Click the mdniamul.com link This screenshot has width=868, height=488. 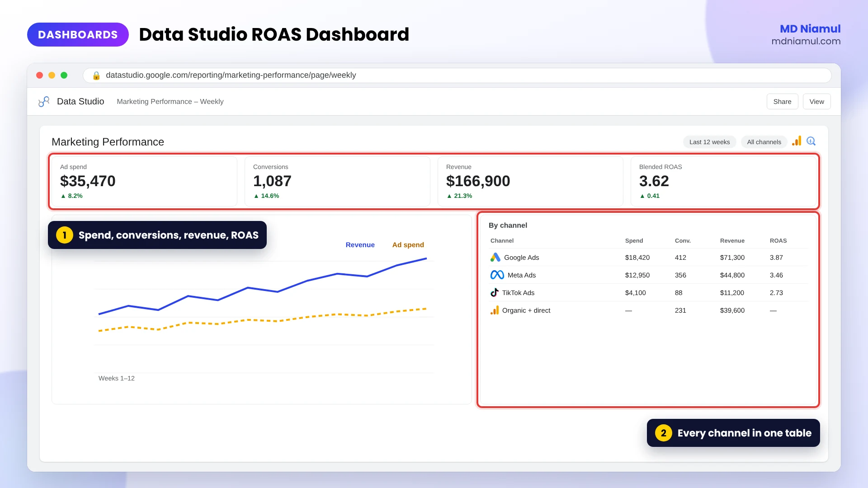tap(806, 41)
